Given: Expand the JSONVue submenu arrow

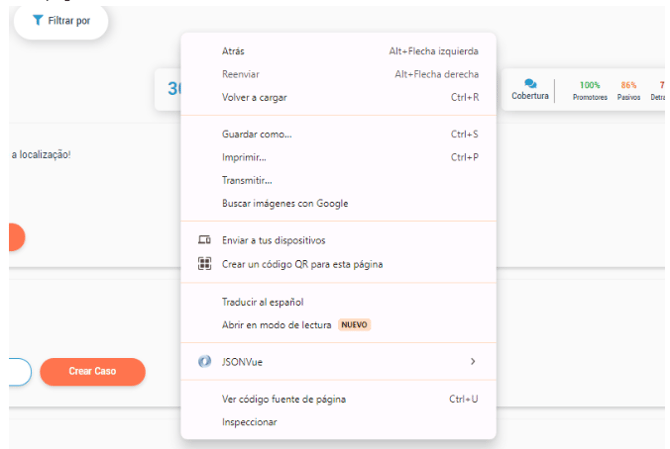Looking at the screenshot, I should tap(473, 361).
